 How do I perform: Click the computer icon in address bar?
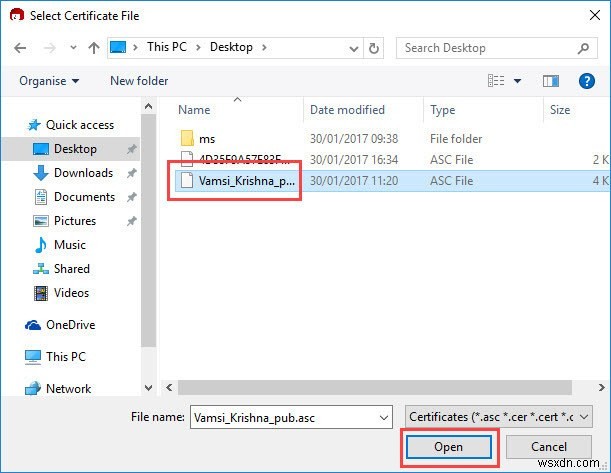click(x=118, y=47)
